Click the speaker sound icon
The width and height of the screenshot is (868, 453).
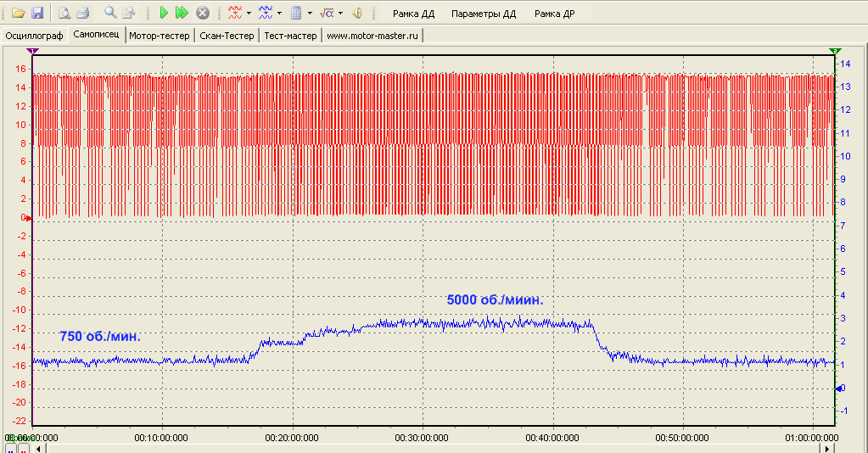[357, 13]
